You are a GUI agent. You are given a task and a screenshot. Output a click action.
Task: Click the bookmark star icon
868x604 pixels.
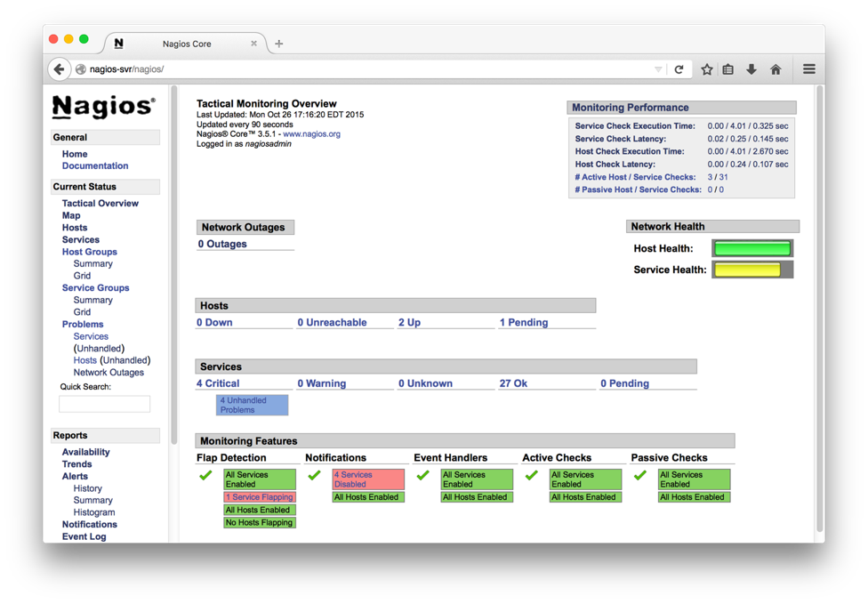707,69
